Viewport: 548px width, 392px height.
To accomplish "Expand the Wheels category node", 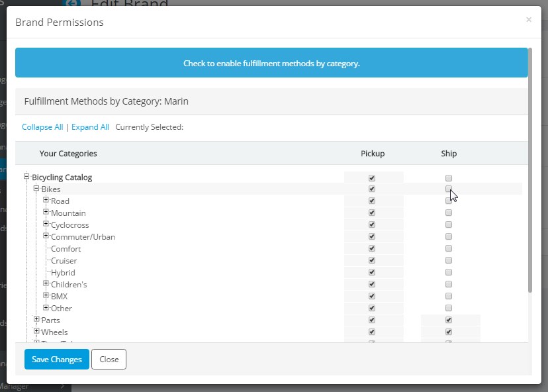I will (x=37, y=332).
